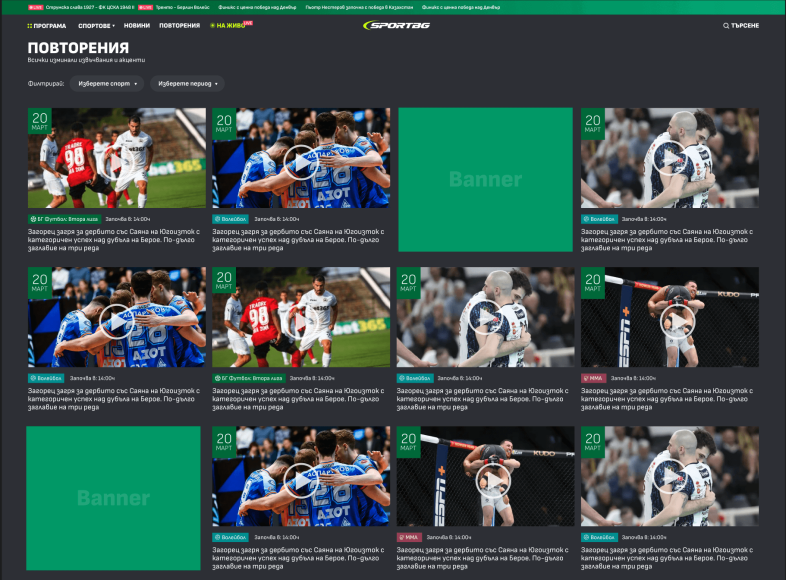Open БГ Футбол: Втора лига tag, second-row card
This screenshot has height=580, width=786.
pyautogui.click(x=249, y=378)
